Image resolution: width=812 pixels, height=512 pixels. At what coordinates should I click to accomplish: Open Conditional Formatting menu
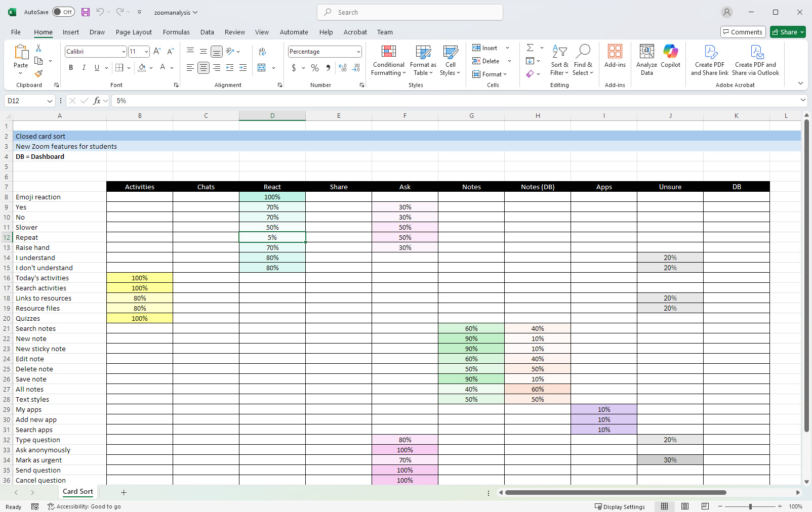pos(388,60)
